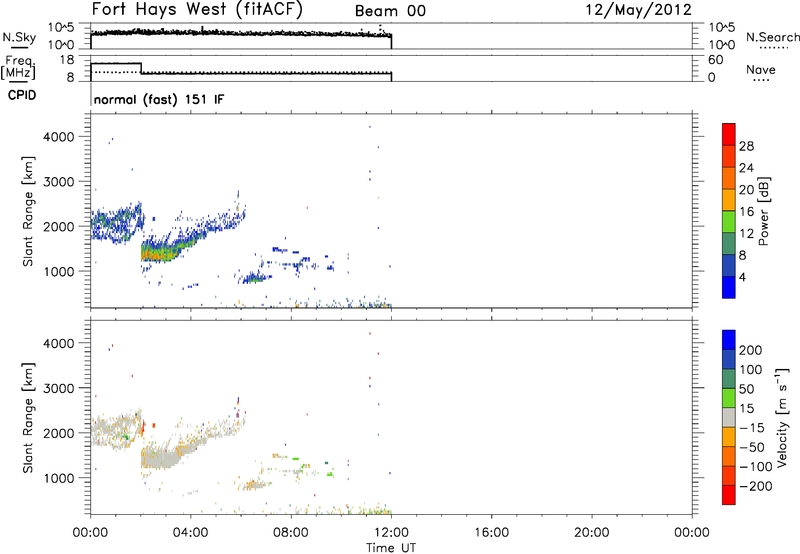
Task: Select the '4' label on Power colorbar
Action: point(742,277)
